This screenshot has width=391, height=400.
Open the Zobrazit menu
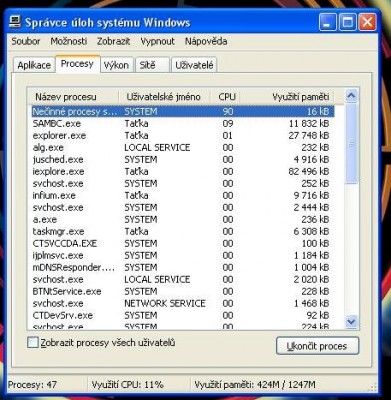click(113, 41)
